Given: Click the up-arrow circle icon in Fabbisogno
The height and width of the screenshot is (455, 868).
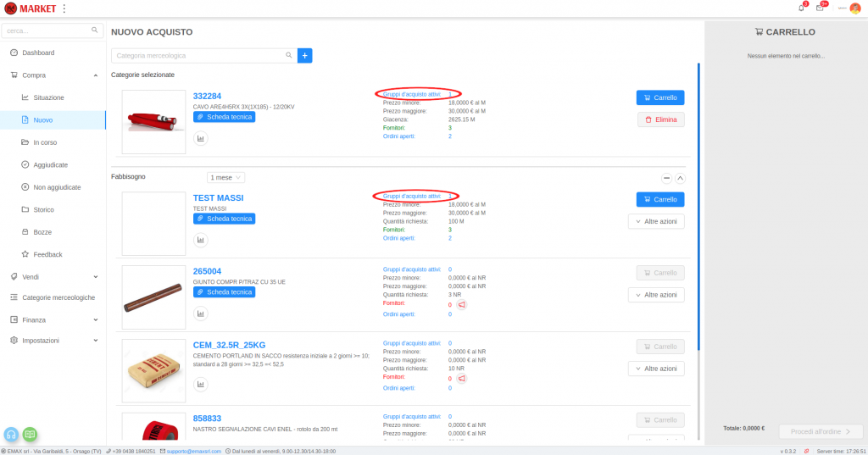Looking at the screenshot, I should tap(680, 178).
